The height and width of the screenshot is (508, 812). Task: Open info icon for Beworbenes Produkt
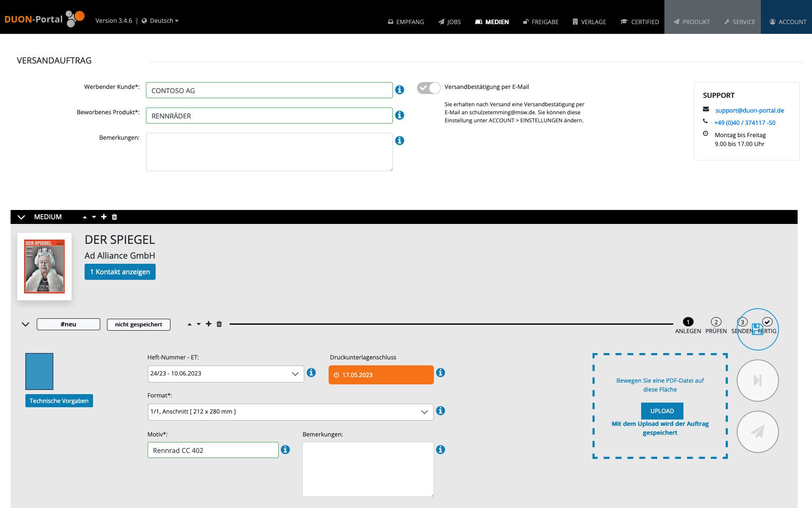coord(400,115)
